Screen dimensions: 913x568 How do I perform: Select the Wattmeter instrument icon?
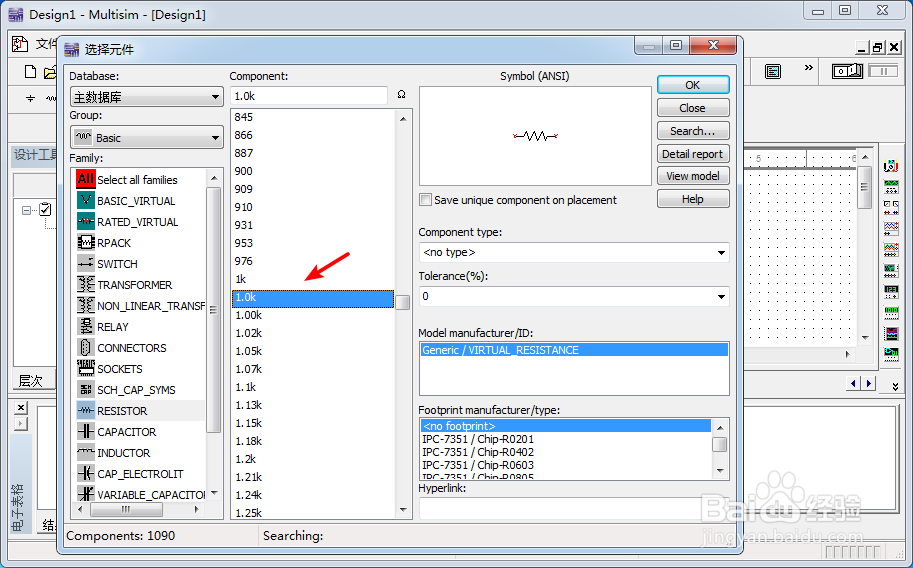click(891, 207)
